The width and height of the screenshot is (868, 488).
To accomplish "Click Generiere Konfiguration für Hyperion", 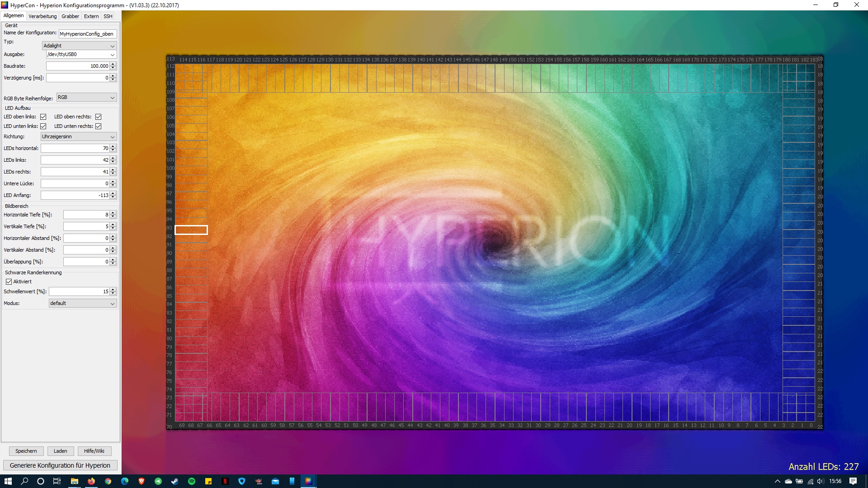I will [x=60, y=465].
